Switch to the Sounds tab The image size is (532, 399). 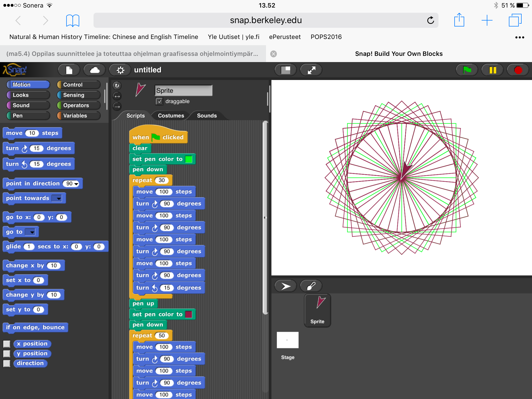(207, 116)
